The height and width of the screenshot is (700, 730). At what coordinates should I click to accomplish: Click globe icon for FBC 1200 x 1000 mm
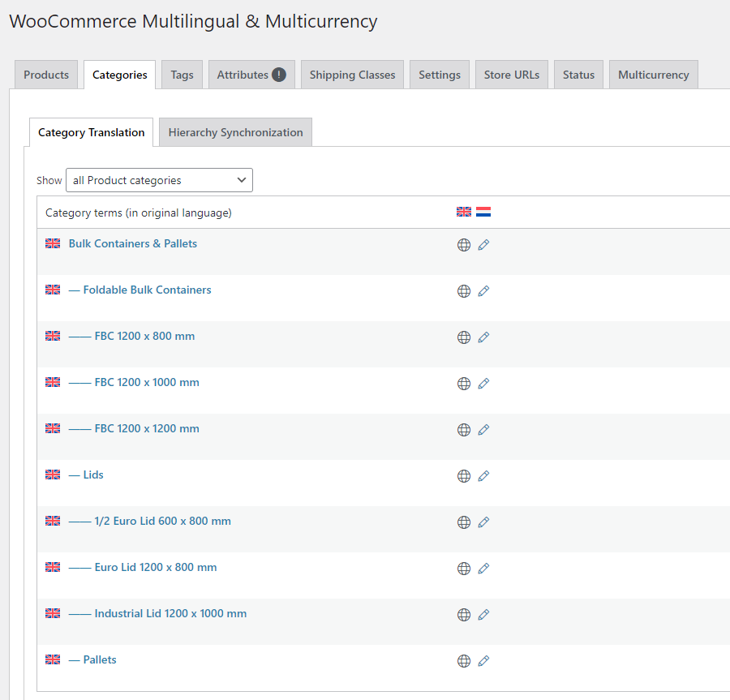(x=464, y=384)
